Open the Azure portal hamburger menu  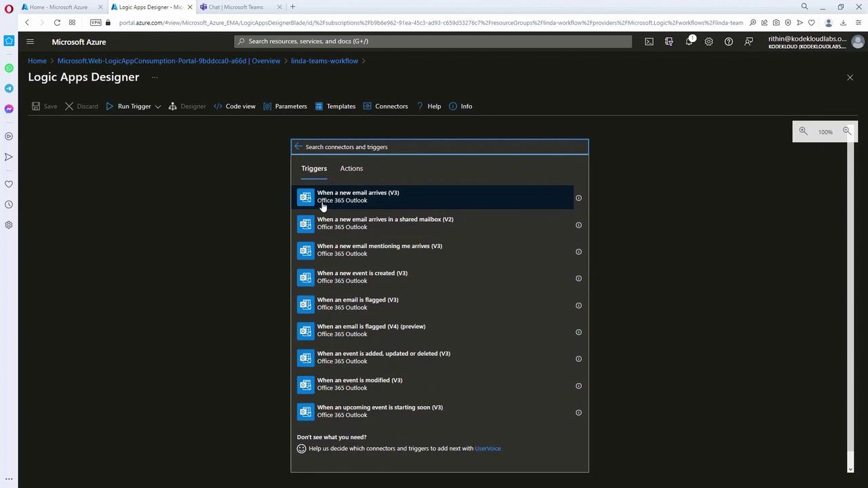(30, 41)
